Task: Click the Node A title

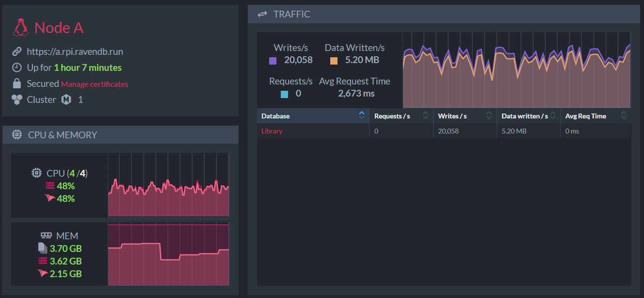Action: (x=59, y=28)
